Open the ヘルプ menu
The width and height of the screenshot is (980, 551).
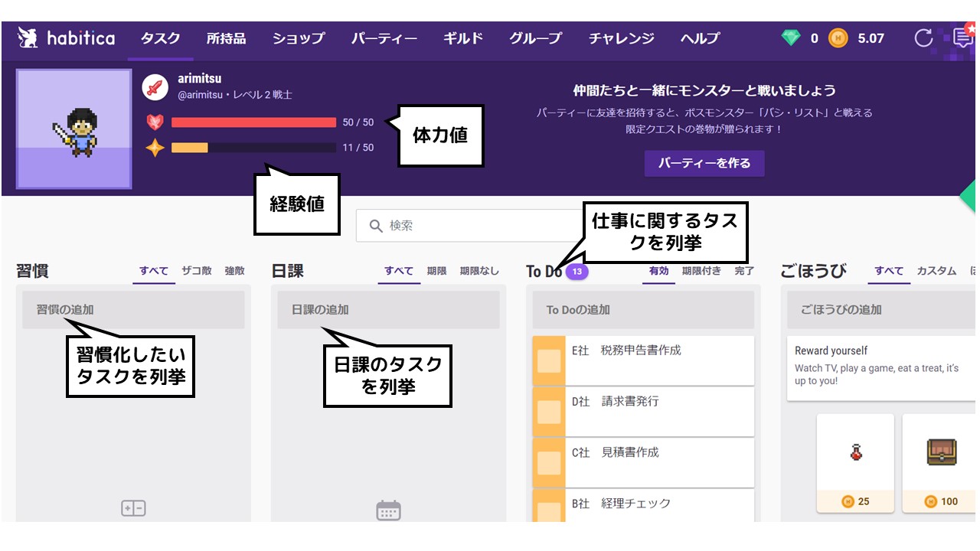click(x=701, y=38)
